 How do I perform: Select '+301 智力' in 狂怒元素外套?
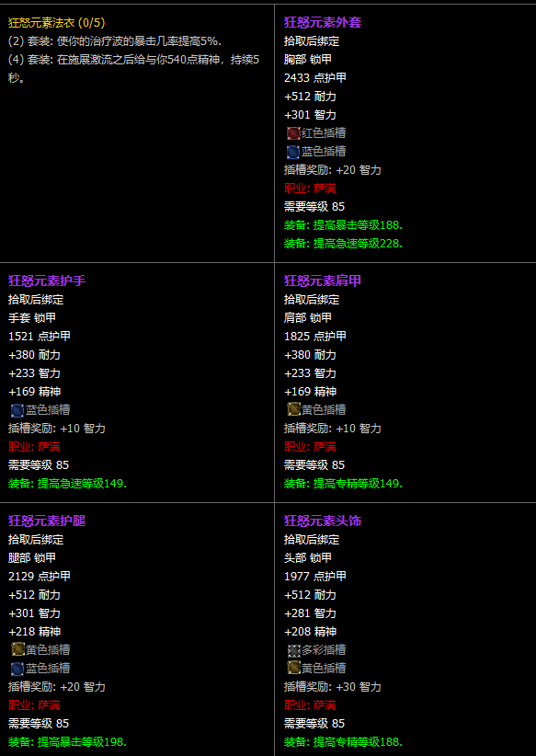(x=310, y=115)
